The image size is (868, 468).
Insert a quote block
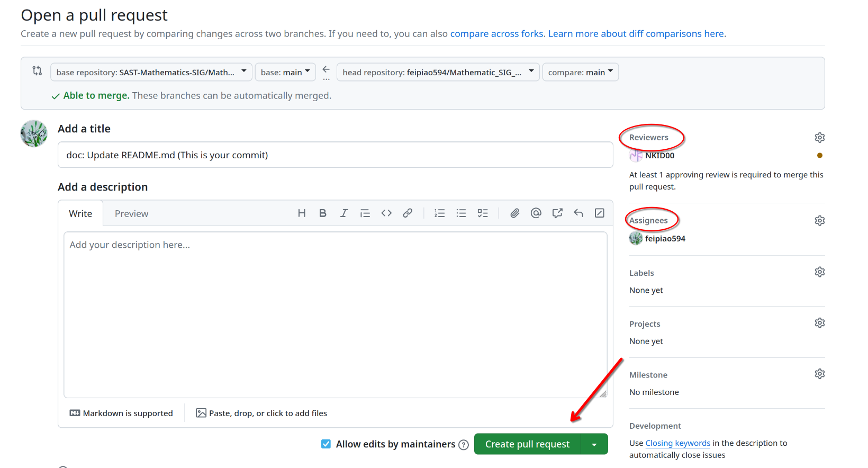tap(365, 213)
